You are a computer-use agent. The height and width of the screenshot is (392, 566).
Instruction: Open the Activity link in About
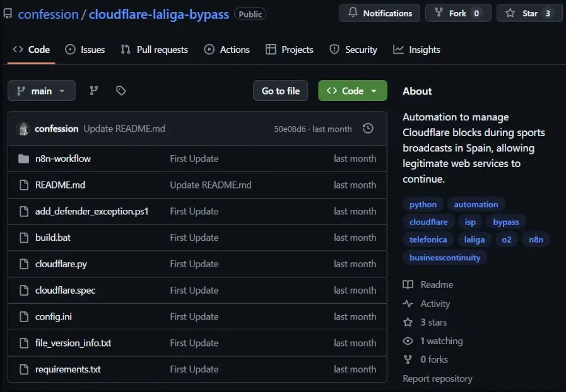(x=427, y=304)
